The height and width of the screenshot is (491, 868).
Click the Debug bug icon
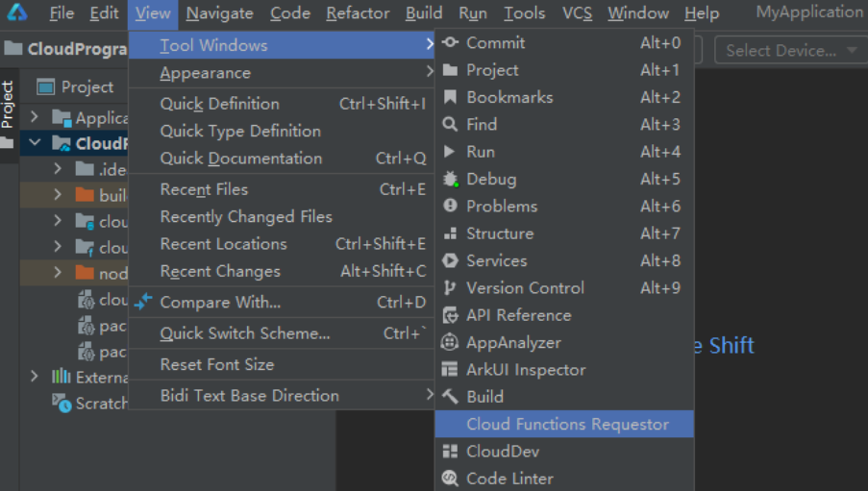click(450, 179)
